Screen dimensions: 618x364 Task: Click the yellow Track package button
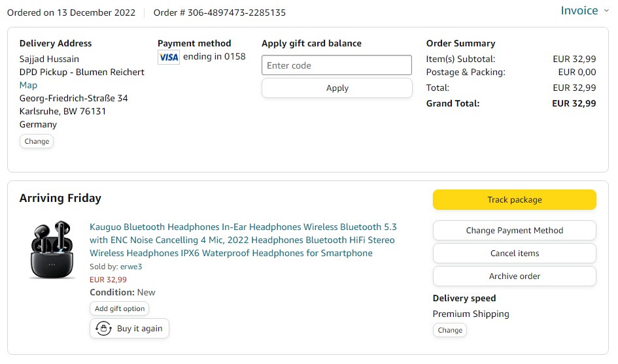[514, 200]
